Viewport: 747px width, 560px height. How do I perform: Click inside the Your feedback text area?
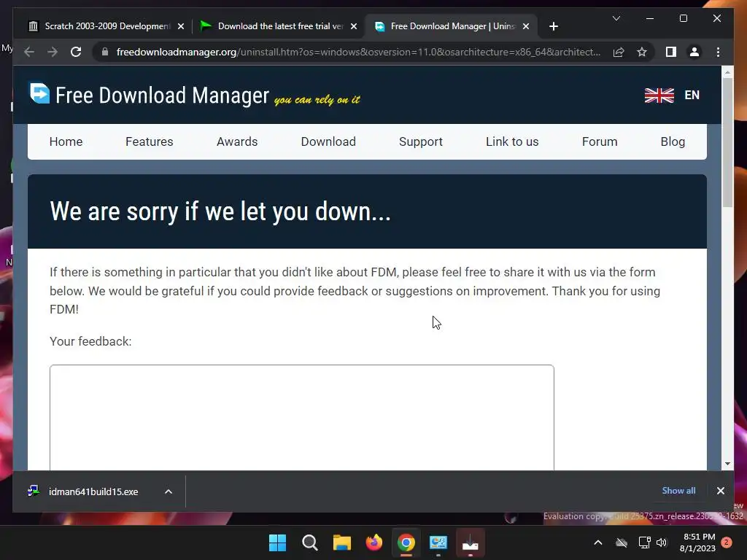(301, 418)
